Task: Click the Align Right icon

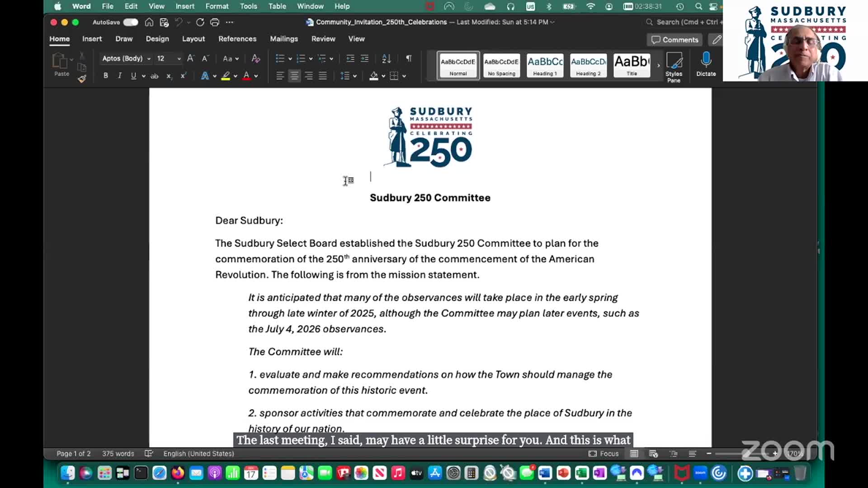Action: click(309, 76)
